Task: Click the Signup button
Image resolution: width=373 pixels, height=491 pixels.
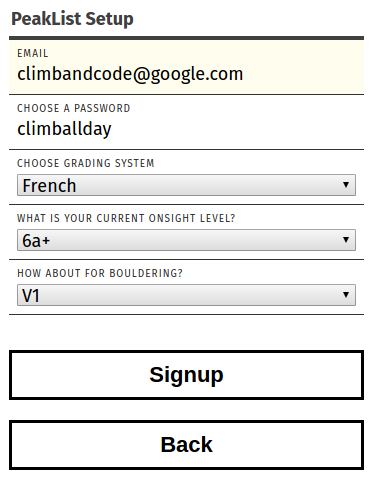Action: [x=186, y=375]
